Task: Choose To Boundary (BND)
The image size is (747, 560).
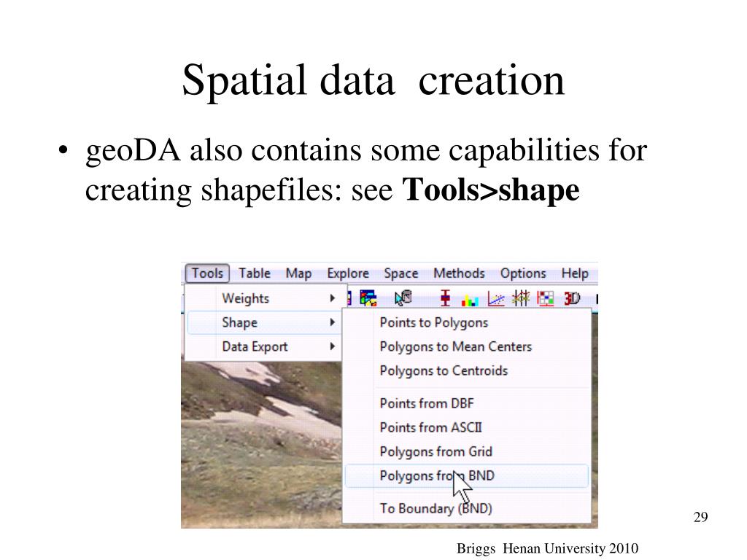Action: [467, 508]
